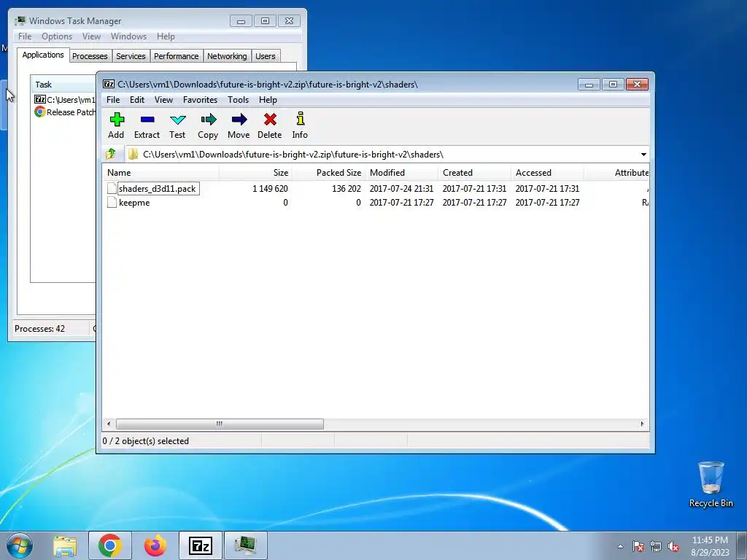Open Task Manager Windows menu
This screenshot has height=560, width=747.
point(128,36)
